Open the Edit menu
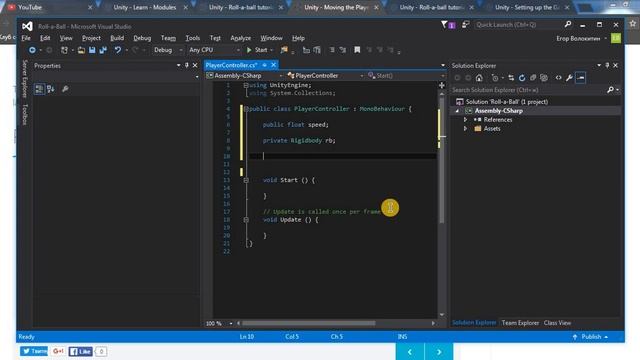640x360 pixels. tap(45, 38)
